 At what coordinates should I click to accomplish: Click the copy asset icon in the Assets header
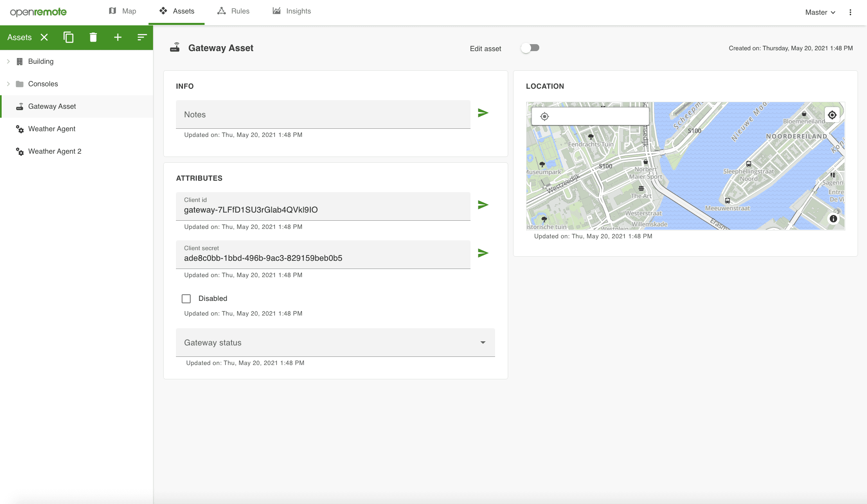click(x=68, y=37)
